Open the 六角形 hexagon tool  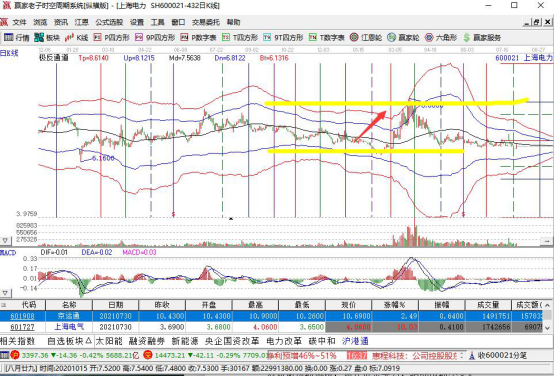441,37
